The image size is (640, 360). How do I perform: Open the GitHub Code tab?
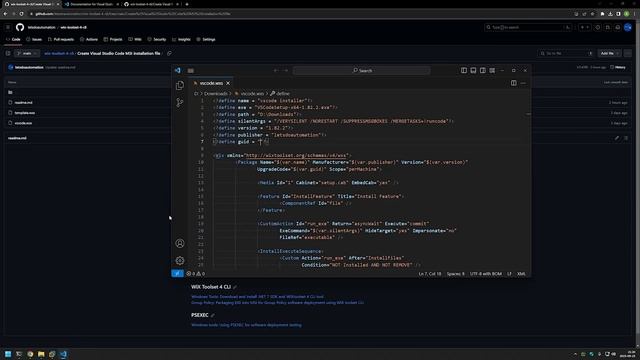(13, 40)
